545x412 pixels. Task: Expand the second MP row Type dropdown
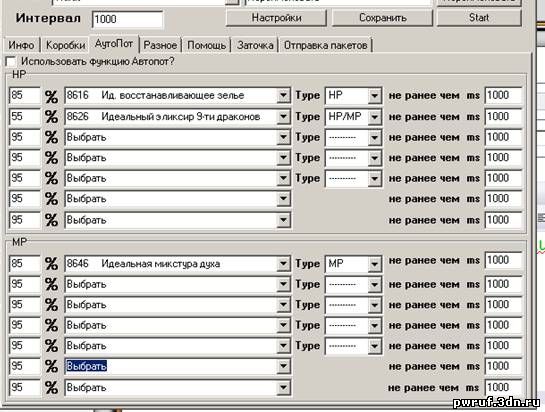[x=374, y=284]
